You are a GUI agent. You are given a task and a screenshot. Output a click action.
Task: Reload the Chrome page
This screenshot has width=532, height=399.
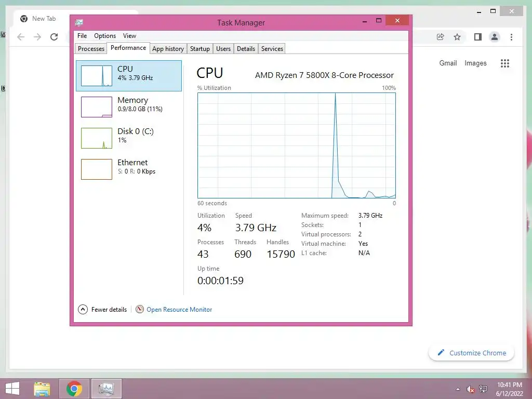pyautogui.click(x=54, y=37)
